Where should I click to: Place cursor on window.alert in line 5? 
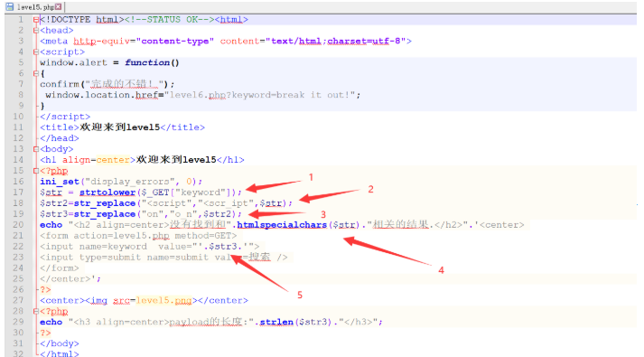[x=73, y=63]
